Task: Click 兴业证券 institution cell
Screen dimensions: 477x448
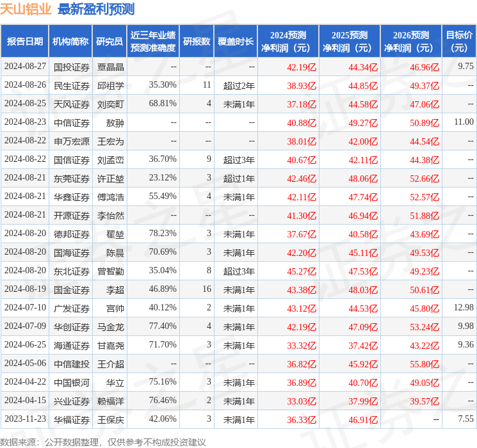Action: pyautogui.click(x=72, y=401)
